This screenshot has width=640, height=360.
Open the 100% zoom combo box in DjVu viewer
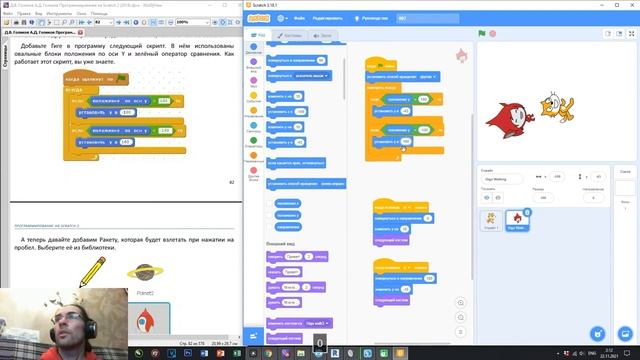(193, 22)
